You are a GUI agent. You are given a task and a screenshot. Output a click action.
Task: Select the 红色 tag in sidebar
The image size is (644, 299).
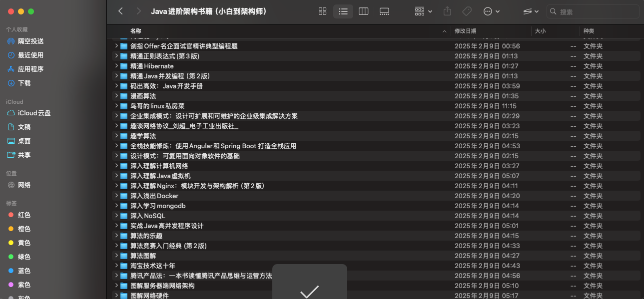coord(18,215)
